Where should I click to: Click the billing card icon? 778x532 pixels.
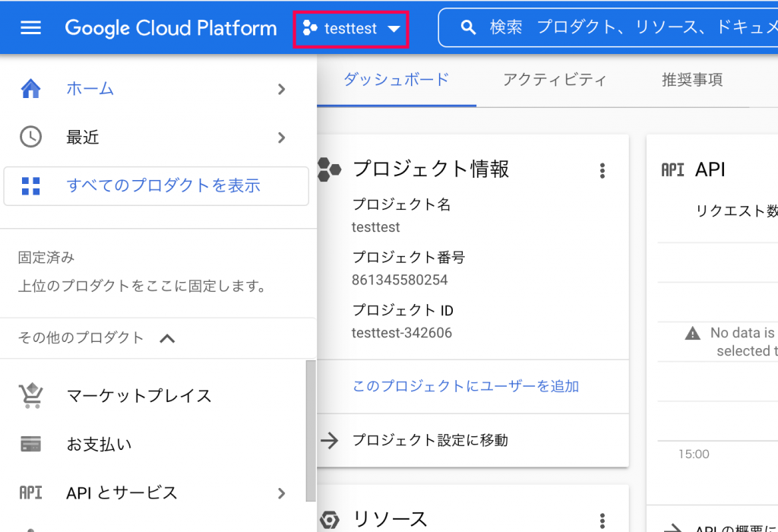pyautogui.click(x=30, y=444)
